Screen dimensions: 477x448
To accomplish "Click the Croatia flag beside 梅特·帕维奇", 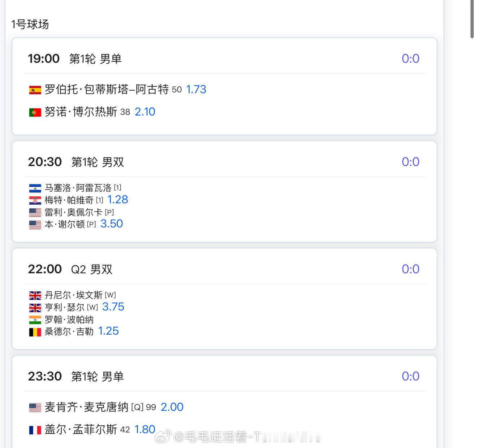I will tap(35, 200).
